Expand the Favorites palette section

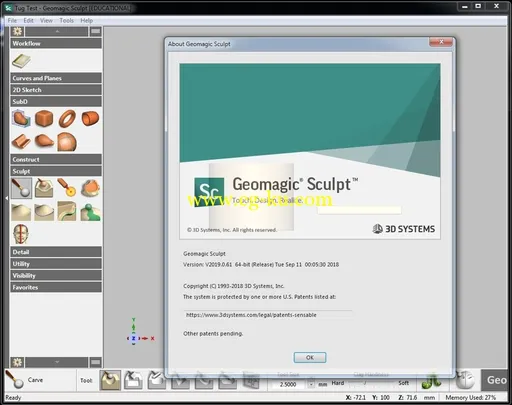click(x=56, y=287)
